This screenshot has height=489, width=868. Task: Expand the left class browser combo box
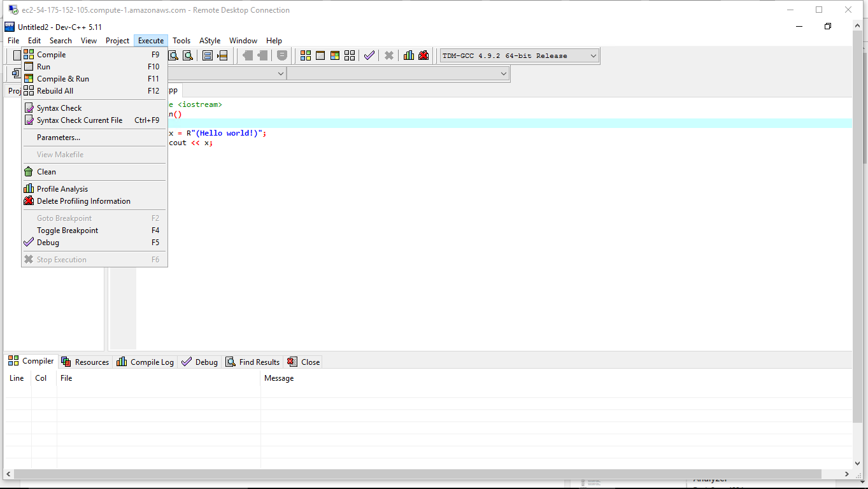(281, 74)
